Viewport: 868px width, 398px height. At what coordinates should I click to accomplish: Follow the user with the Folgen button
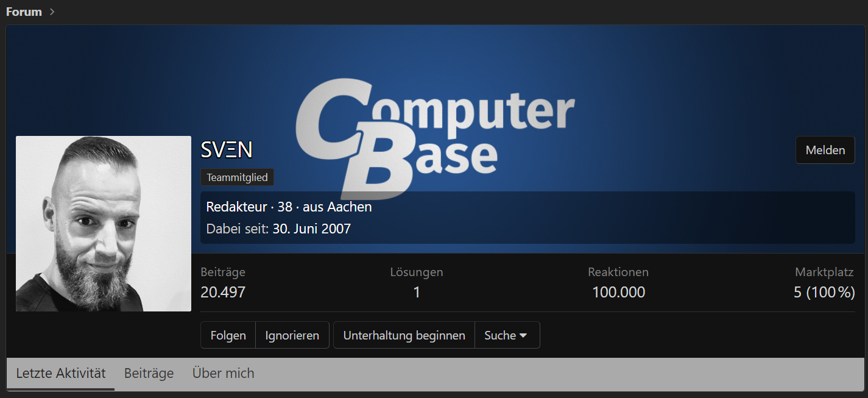(x=228, y=335)
